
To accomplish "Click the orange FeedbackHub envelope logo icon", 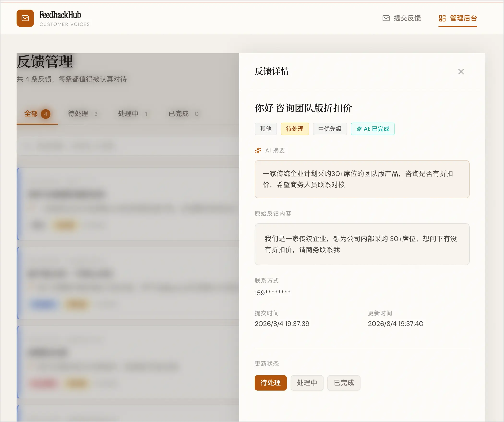I will click(x=25, y=18).
